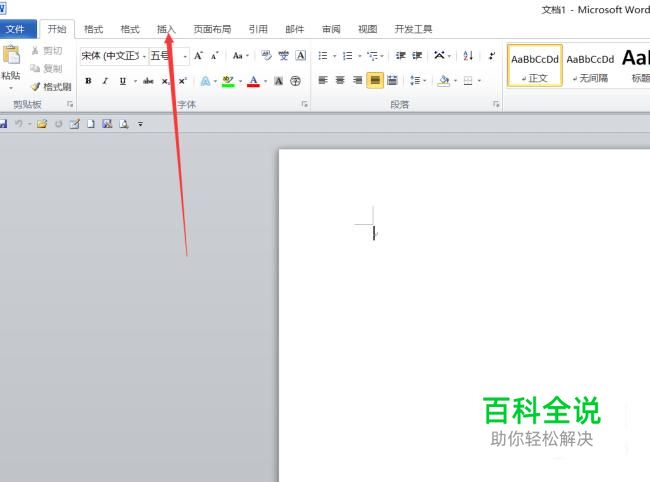The height and width of the screenshot is (482, 650).
Task: Click the Decrease Indent icon
Action: tap(400, 56)
